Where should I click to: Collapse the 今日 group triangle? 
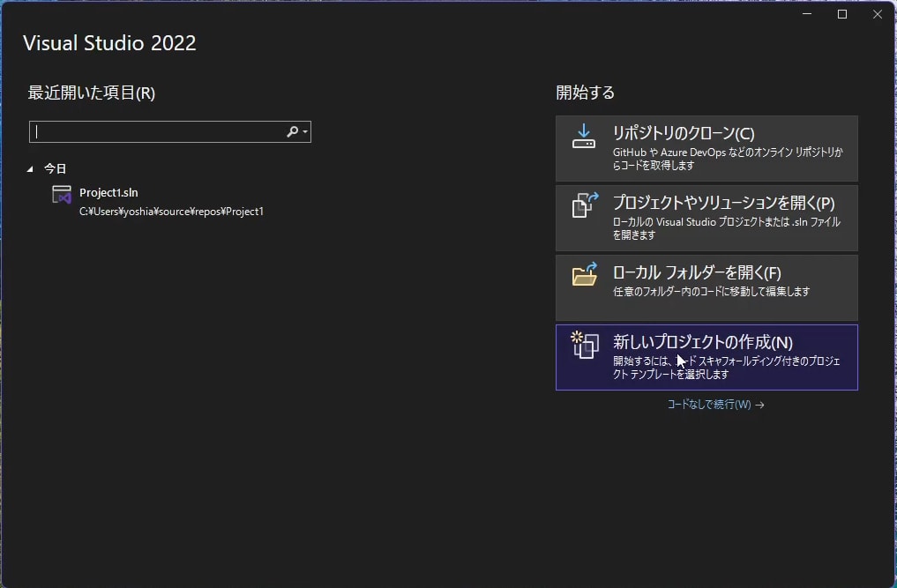click(30, 168)
